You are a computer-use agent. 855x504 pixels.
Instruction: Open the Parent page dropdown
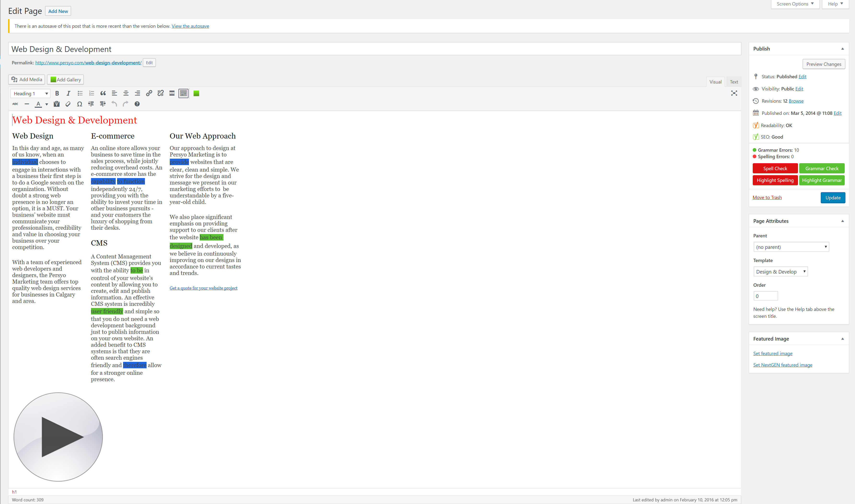(791, 247)
